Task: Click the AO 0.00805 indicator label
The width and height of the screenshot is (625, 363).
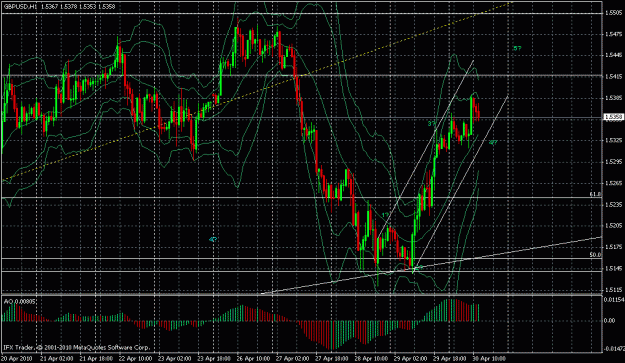Action: click(x=20, y=302)
